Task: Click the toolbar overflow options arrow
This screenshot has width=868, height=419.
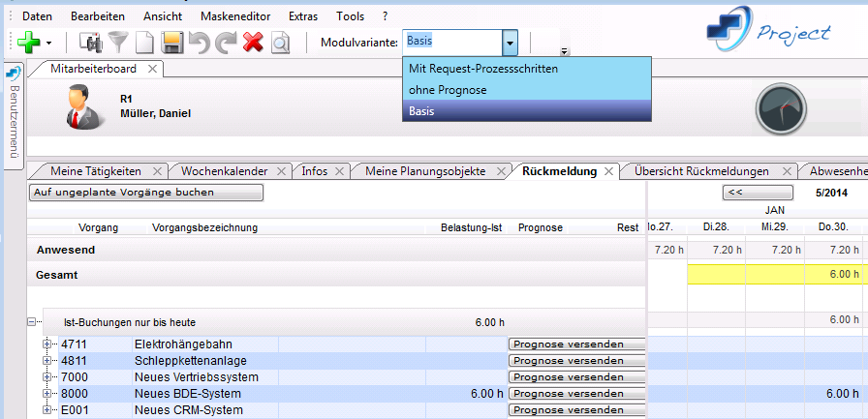Action: [565, 52]
